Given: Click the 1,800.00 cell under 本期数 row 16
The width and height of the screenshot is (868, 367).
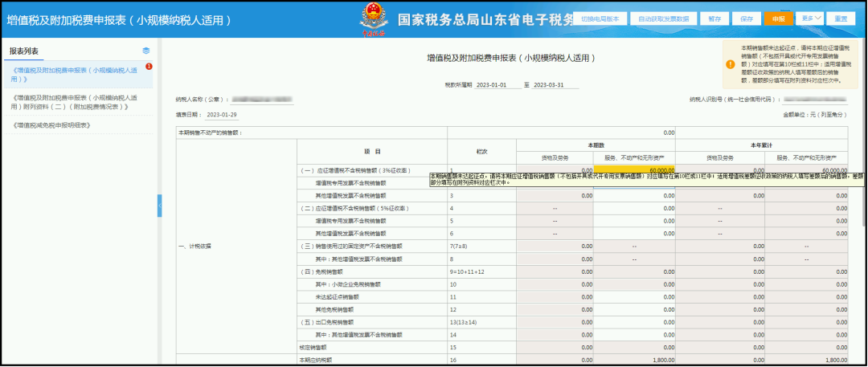Looking at the screenshot, I should tap(634, 361).
